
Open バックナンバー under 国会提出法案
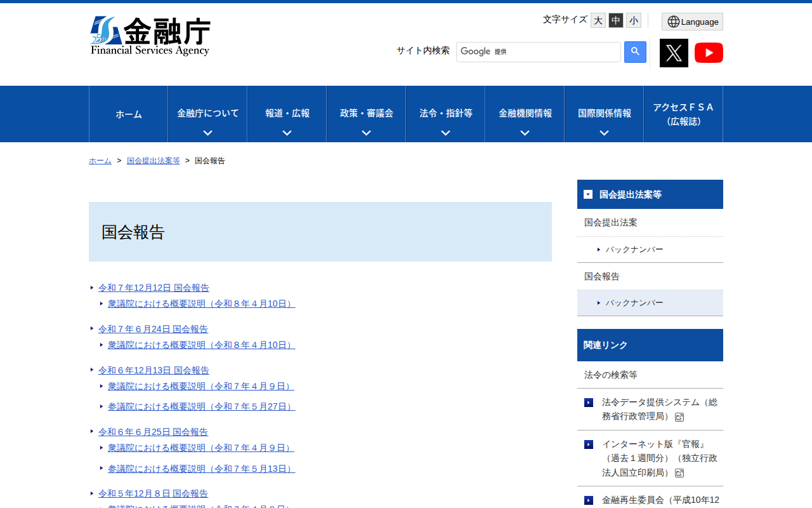[x=650, y=250]
